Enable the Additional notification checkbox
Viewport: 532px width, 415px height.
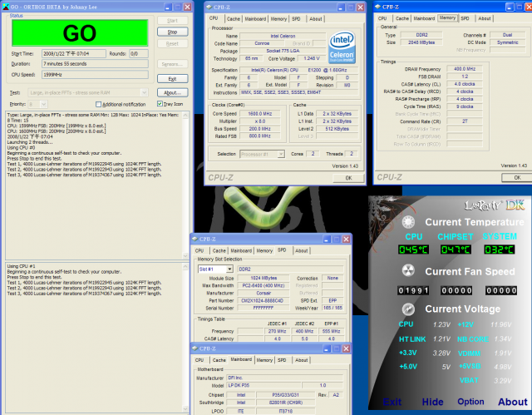pyautogui.click(x=98, y=104)
